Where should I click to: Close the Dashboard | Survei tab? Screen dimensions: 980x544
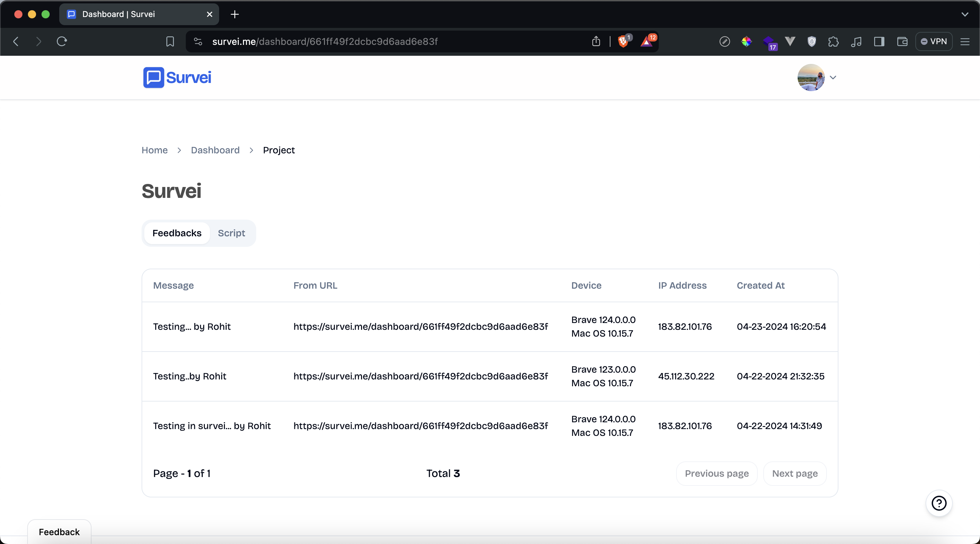tap(209, 14)
